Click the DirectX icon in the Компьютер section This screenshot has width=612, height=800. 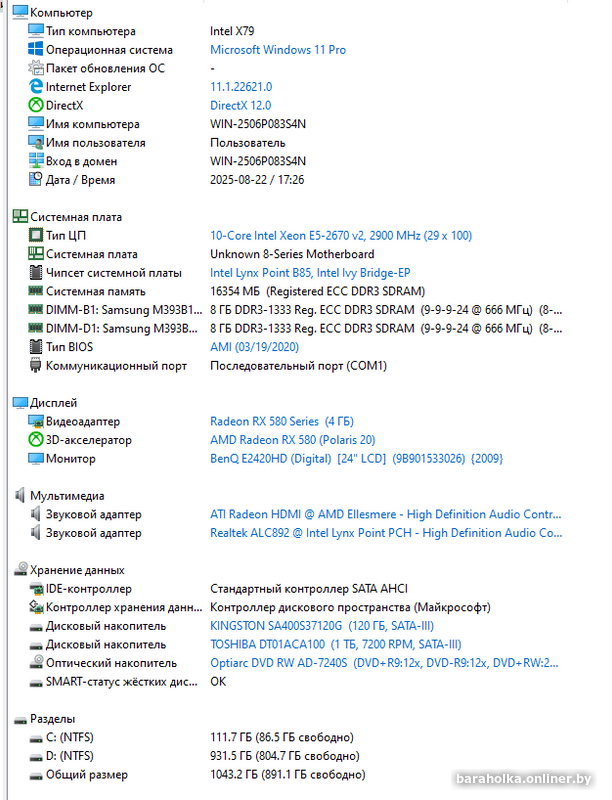tap(36, 105)
